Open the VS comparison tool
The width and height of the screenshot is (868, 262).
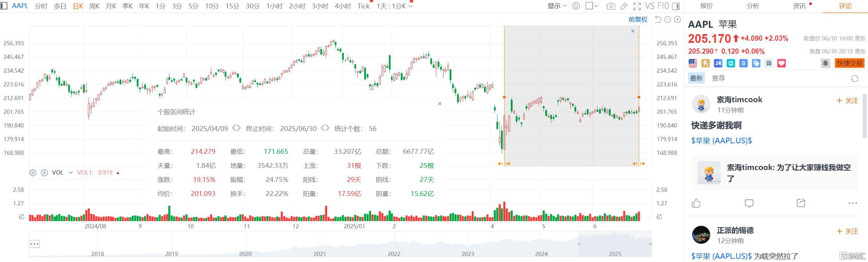pyautogui.click(x=650, y=6)
